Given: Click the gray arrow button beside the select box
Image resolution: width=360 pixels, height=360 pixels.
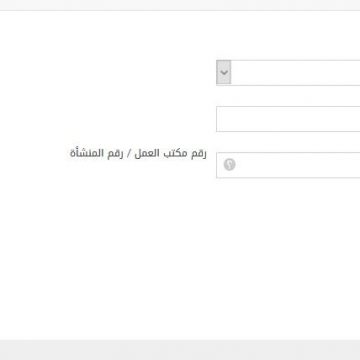Looking at the screenshot, I should [224, 72].
